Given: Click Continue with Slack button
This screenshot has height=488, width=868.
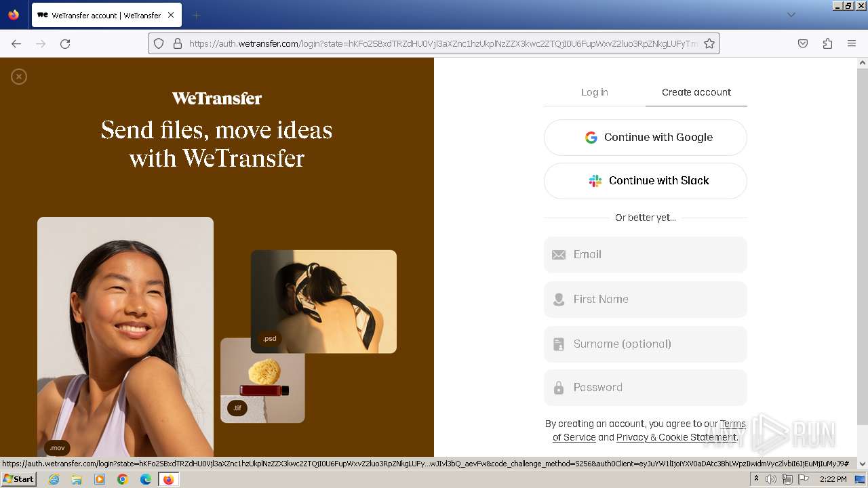Looking at the screenshot, I should pyautogui.click(x=646, y=181).
